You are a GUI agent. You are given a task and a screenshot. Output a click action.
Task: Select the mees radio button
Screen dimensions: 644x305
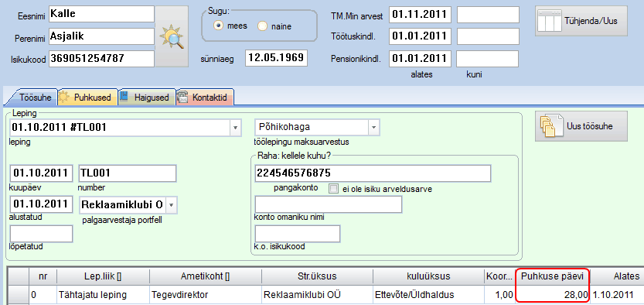(x=219, y=26)
